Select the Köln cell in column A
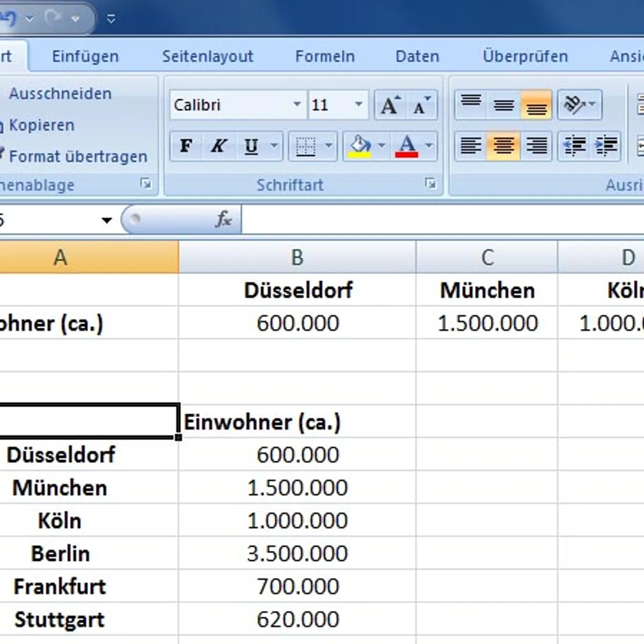644x644 pixels. pos(89,521)
